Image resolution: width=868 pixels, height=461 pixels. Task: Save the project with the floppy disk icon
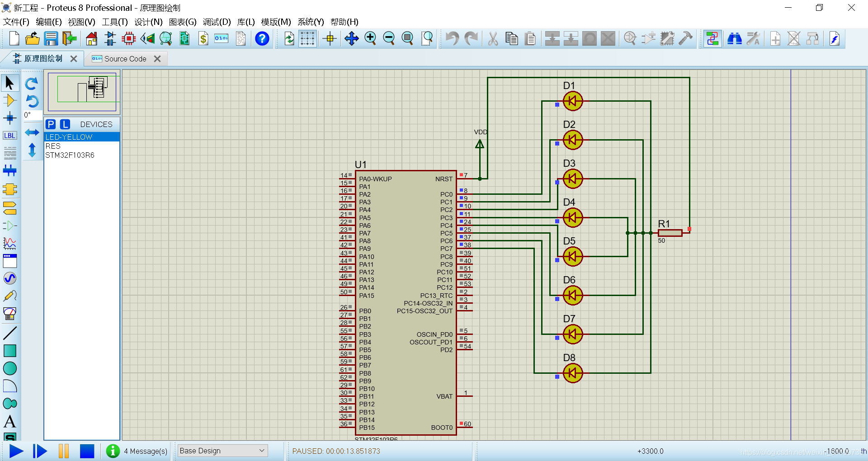pyautogui.click(x=51, y=39)
